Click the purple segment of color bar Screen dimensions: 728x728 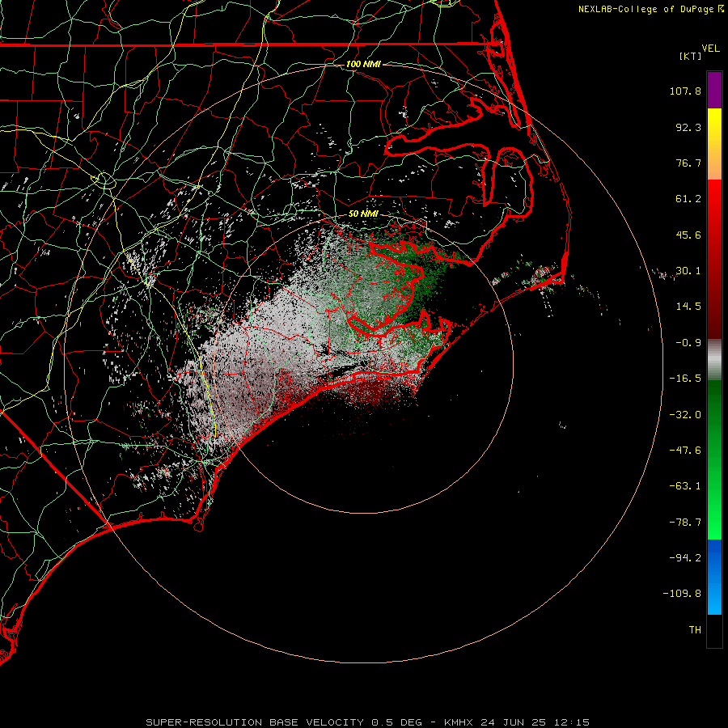coord(714,90)
